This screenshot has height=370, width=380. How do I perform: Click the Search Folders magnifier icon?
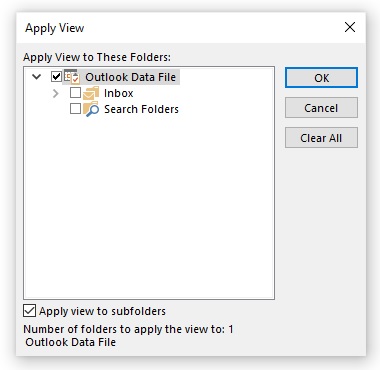[x=91, y=109]
